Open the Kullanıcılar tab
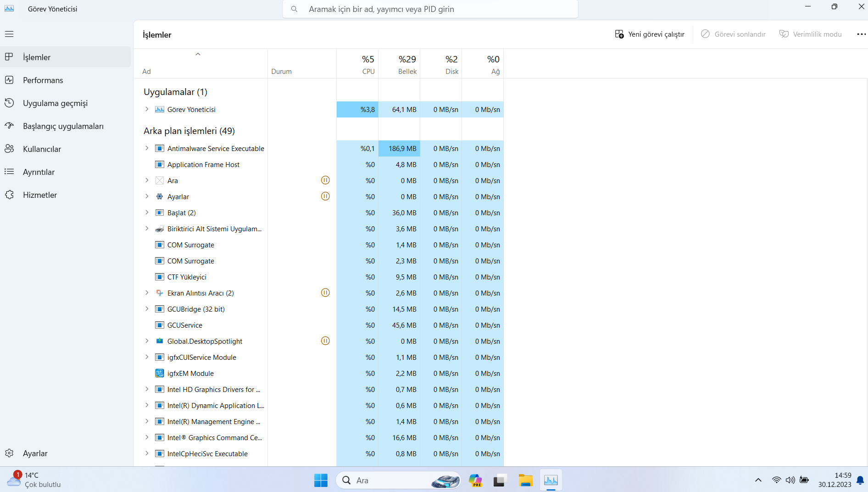868x492 pixels. [x=66, y=149]
